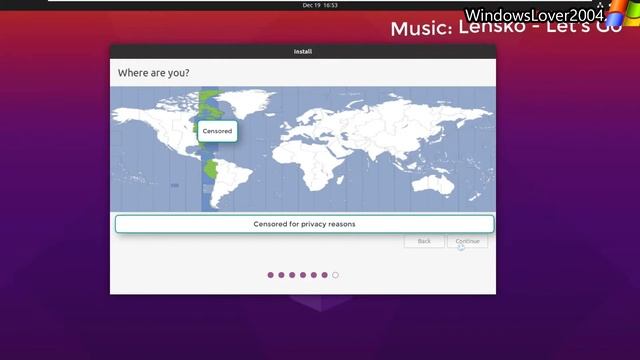The width and height of the screenshot is (640, 360).
Task: Open the clock showing Dec 19 16:53
Action: click(x=320, y=5)
